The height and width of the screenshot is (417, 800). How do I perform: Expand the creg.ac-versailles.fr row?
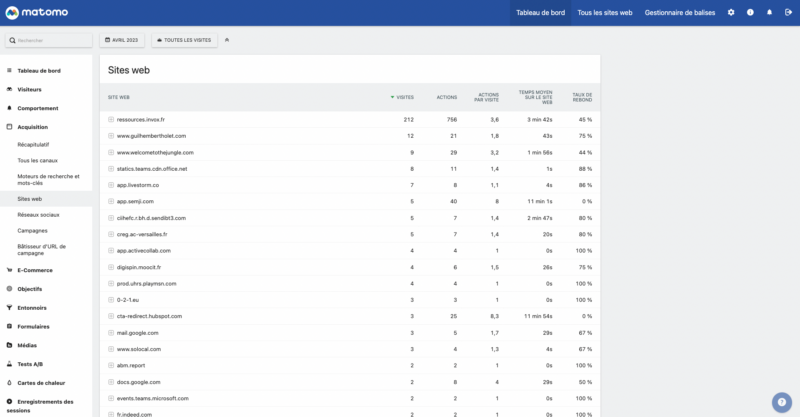111,234
